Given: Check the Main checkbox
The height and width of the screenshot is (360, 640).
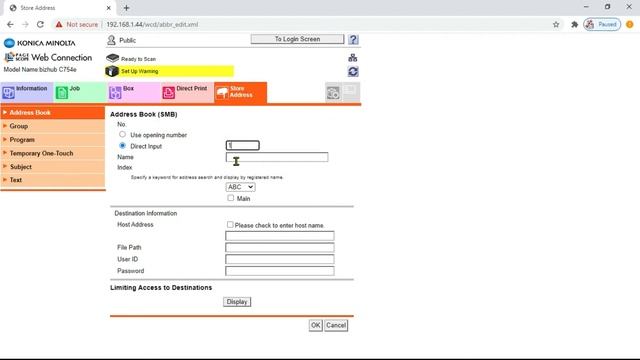Looking at the screenshot, I should pos(231,198).
